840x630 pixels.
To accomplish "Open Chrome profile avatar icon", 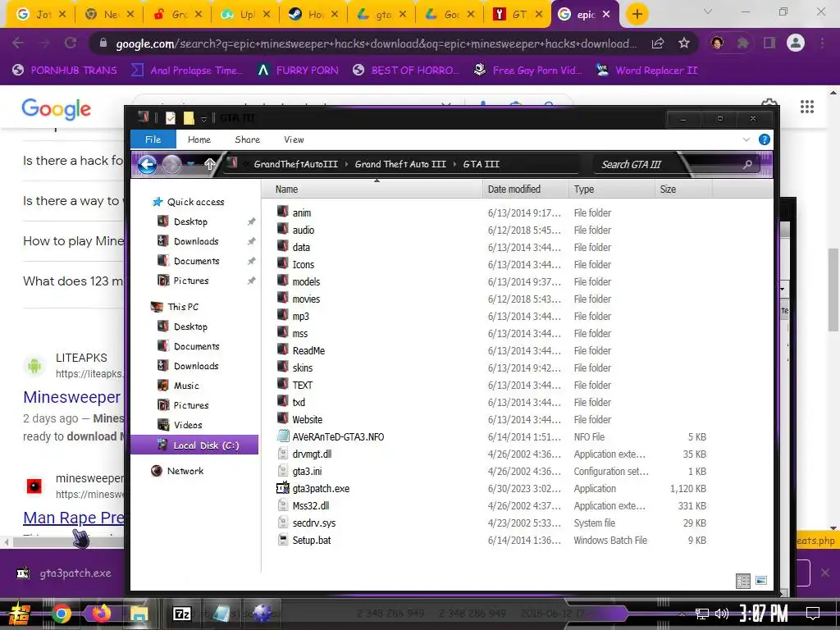I will click(796, 43).
